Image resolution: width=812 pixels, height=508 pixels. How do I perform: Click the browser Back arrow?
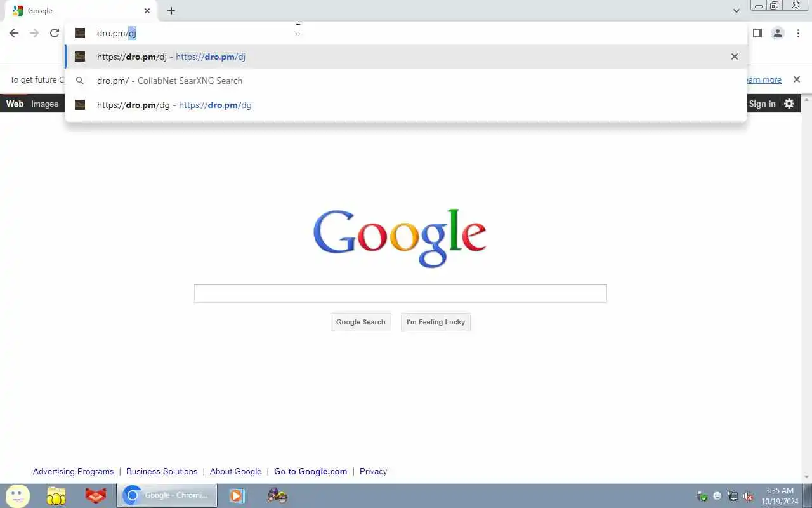[14, 33]
